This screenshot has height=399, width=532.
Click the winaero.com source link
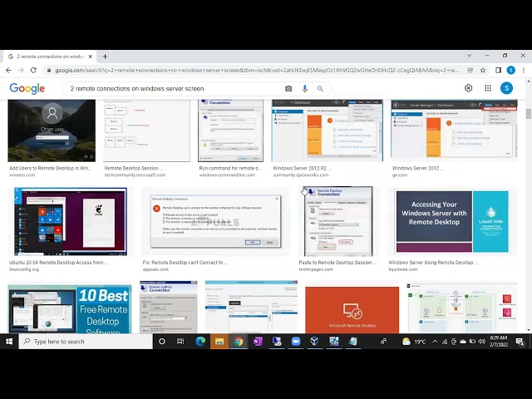[22, 175]
